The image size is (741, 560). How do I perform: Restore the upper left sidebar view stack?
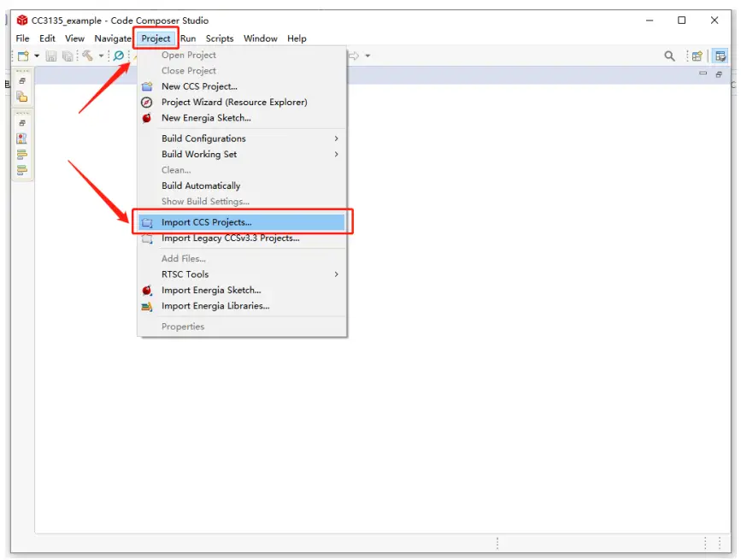[x=22, y=81]
